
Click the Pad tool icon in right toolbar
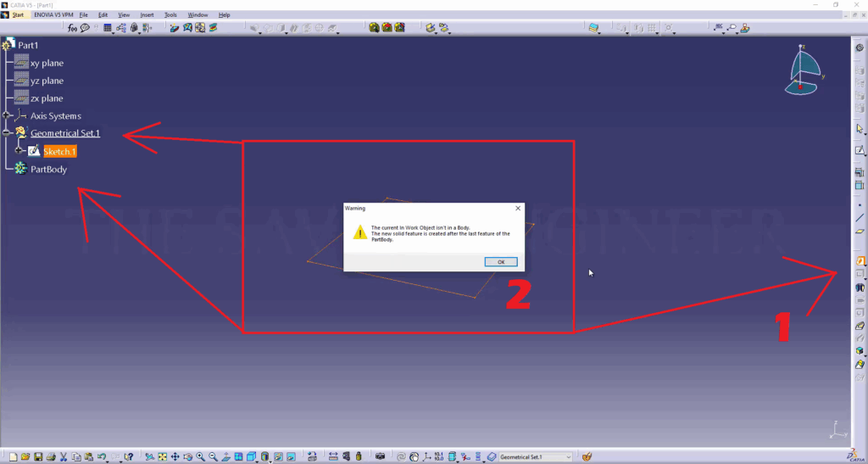[x=860, y=260]
